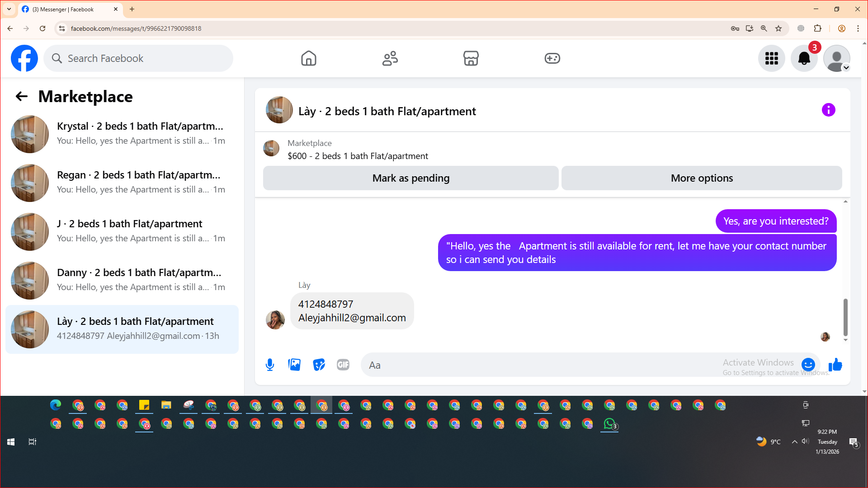Attach a photo using the image icon
This screenshot has height=488, width=868.
pyautogui.click(x=294, y=365)
